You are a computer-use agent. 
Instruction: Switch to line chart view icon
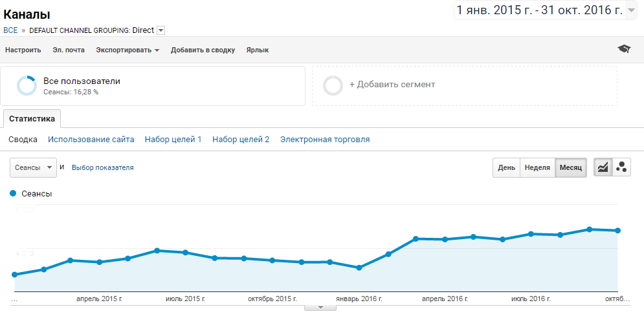point(603,167)
